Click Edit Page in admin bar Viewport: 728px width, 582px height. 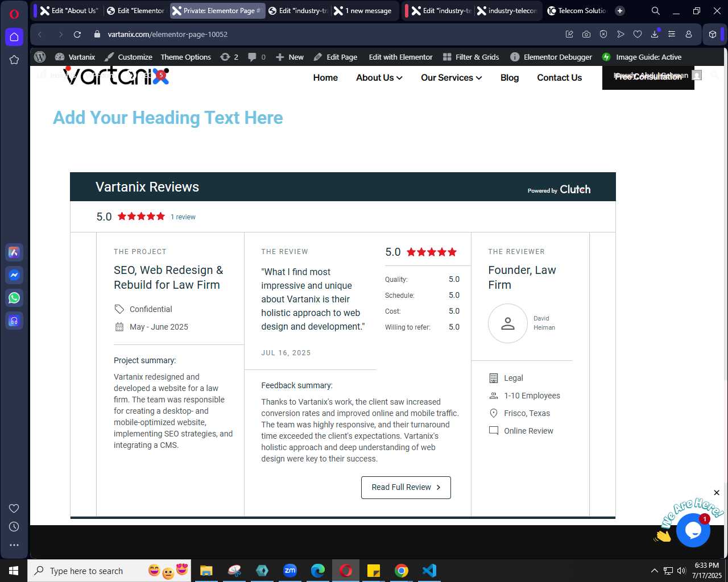click(x=334, y=57)
